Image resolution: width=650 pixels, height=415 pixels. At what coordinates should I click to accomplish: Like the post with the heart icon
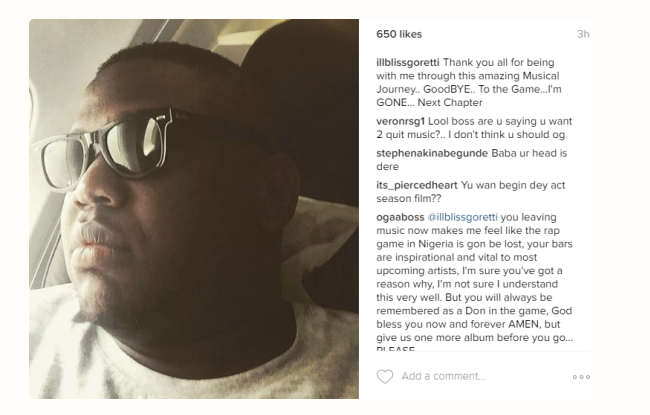pyautogui.click(x=384, y=376)
